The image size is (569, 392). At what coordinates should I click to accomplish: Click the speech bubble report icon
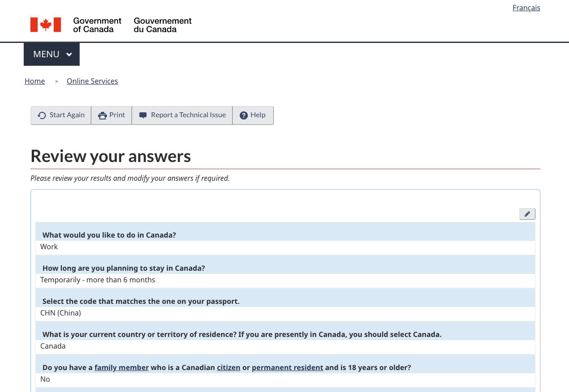(143, 115)
